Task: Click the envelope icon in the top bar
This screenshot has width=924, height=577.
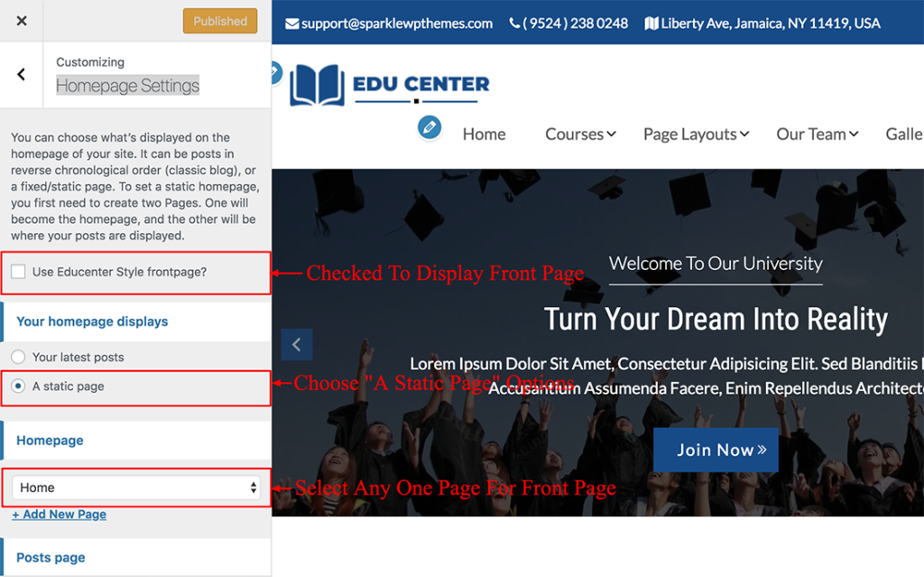Action: [292, 23]
